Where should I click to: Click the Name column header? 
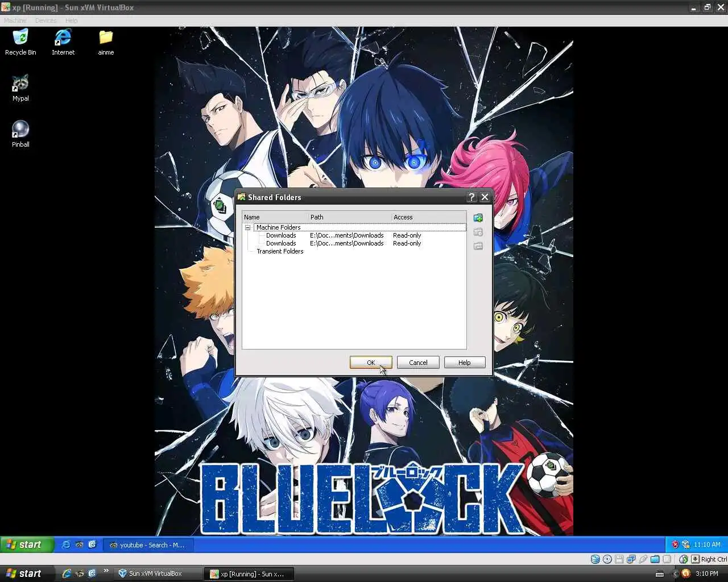[275, 217]
